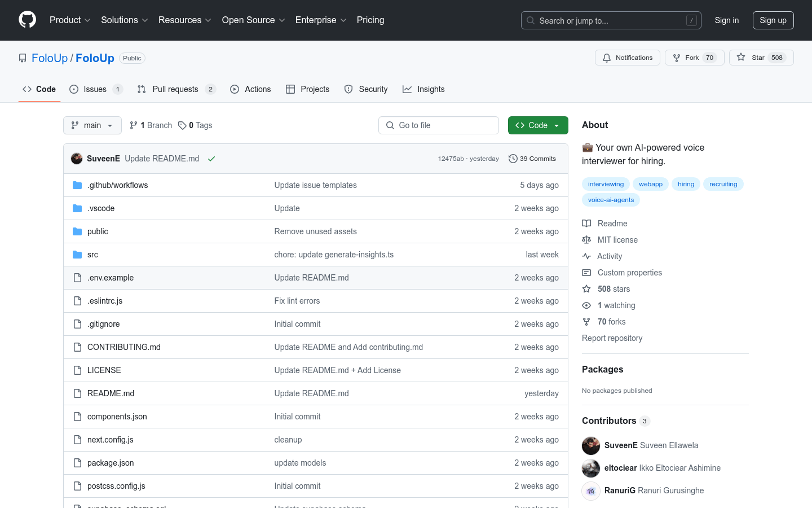The height and width of the screenshot is (508, 812).
Task: Open the Security tab
Action: [366, 89]
